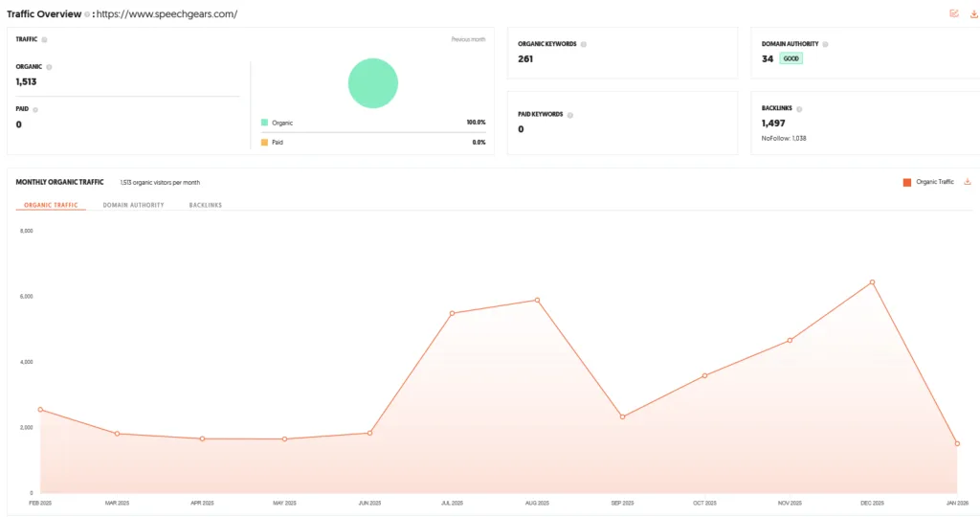980x517 pixels.
Task: Show info tooltip for Backlinks
Action: coord(799,109)
